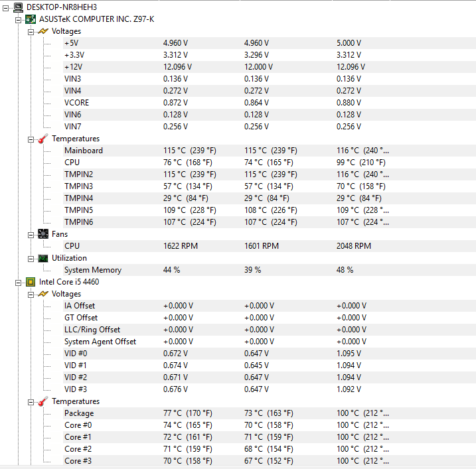The image size is (476, 469).
Task: Select the VID #3 row
Action: pyautogui.click(x=270, y=389)
